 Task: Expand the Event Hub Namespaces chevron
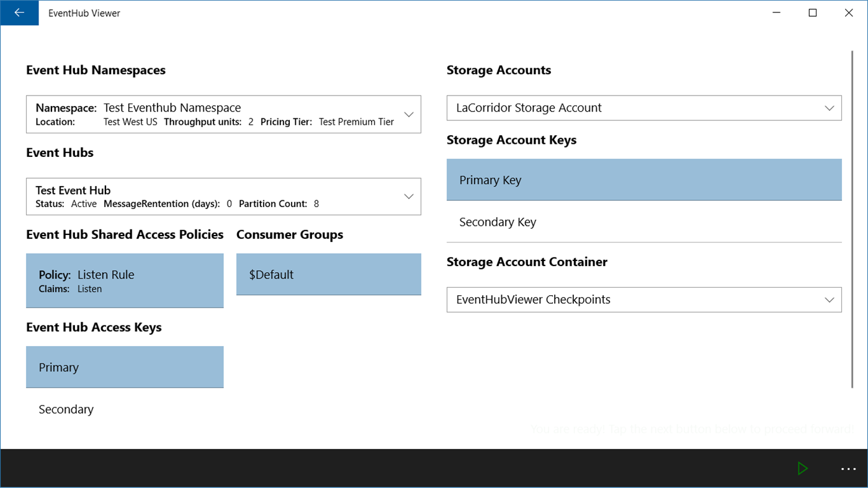coord(409,114)
